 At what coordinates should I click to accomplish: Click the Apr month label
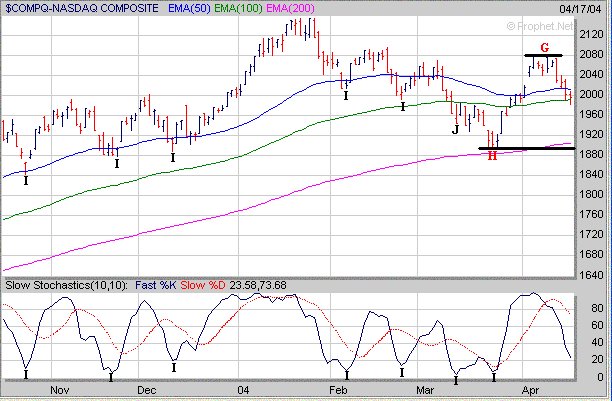click(x=530, y=390)
